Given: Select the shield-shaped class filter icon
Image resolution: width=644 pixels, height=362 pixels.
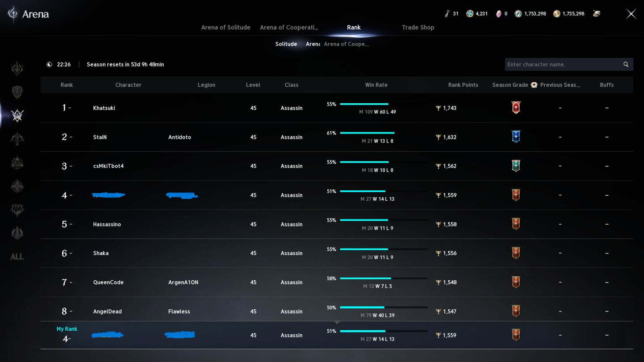Looking at the screenshot, I should [17, 92].
